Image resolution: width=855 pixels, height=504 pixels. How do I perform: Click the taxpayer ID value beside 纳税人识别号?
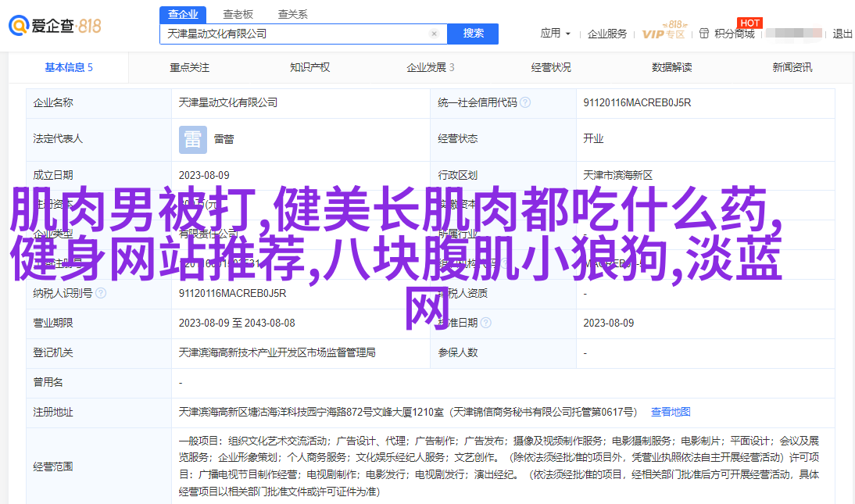tap(232, 294)
